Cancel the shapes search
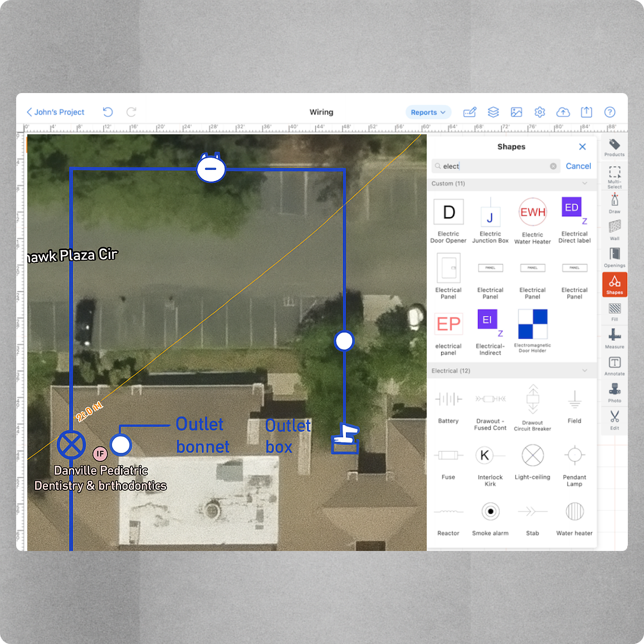This screenshot has width=644, height=644. tap(578, 166)
